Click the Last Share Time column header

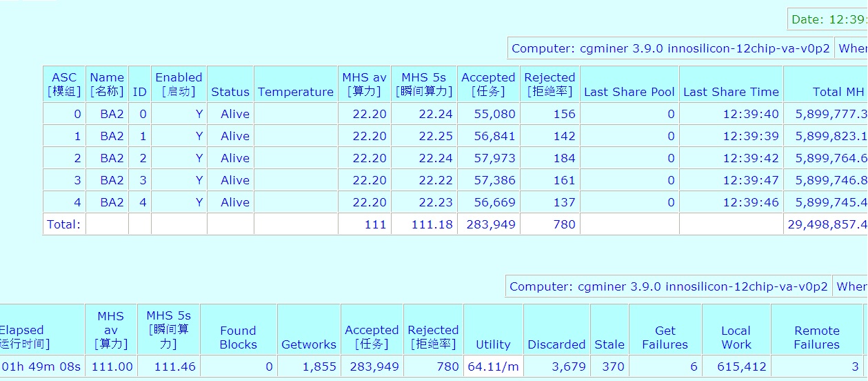coord(731,92)
